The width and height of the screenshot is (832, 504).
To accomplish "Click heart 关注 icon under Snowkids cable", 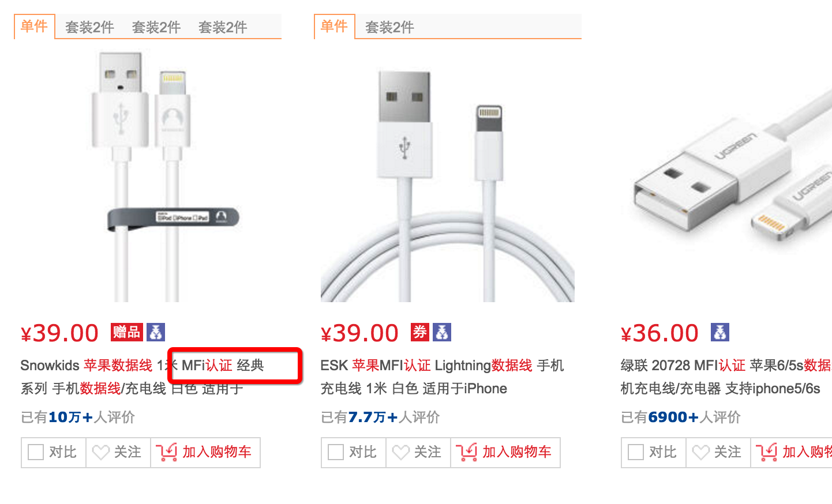I will 101,452.
